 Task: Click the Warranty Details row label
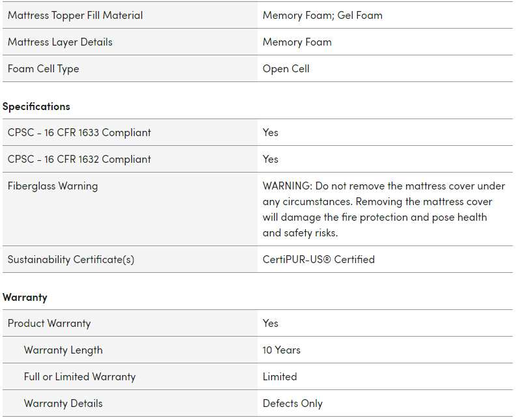(x=63, y=403)
